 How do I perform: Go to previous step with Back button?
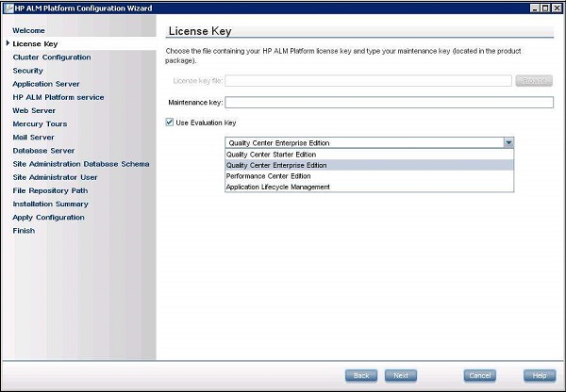coord(361,376)
